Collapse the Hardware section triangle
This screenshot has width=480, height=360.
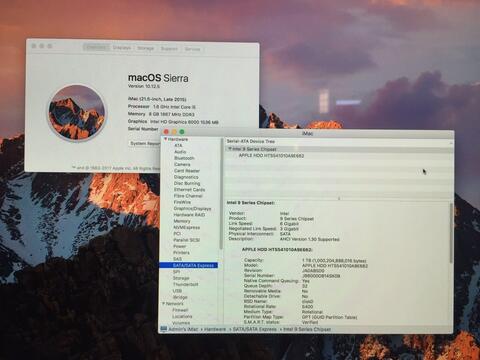[x=165, y=139]
